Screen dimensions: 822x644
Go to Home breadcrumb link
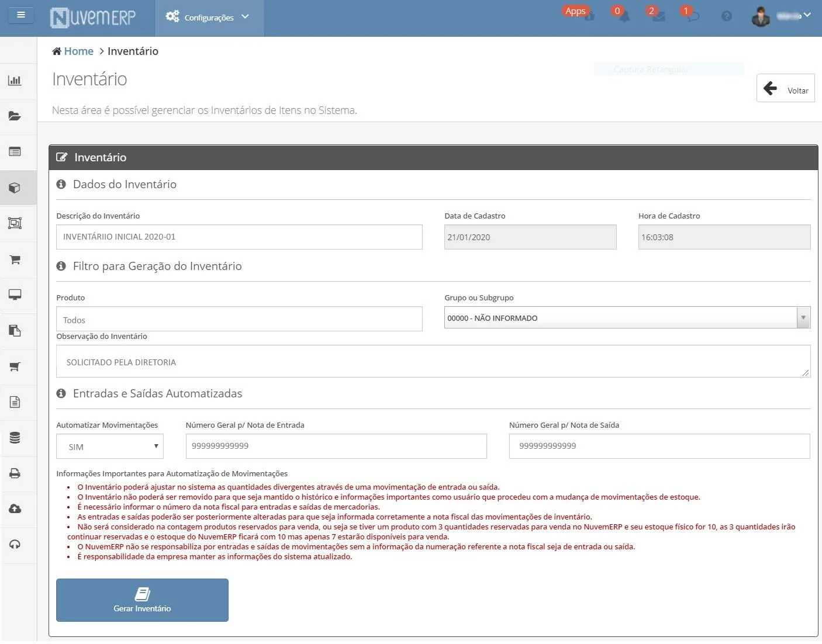(x=78, y=51)
